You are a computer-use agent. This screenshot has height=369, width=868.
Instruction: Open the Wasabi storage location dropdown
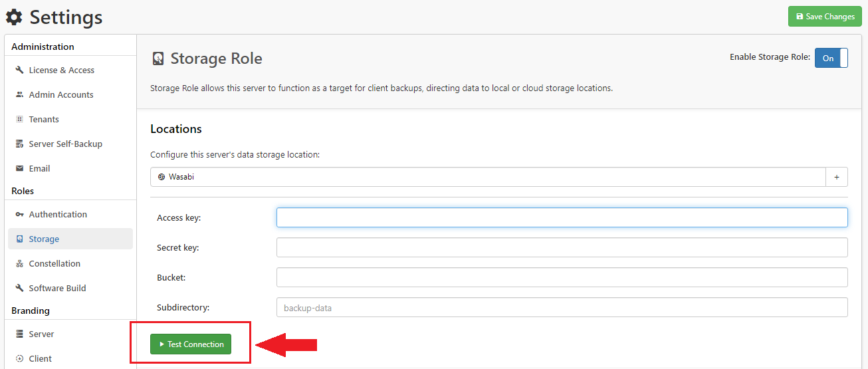(488, 177)
